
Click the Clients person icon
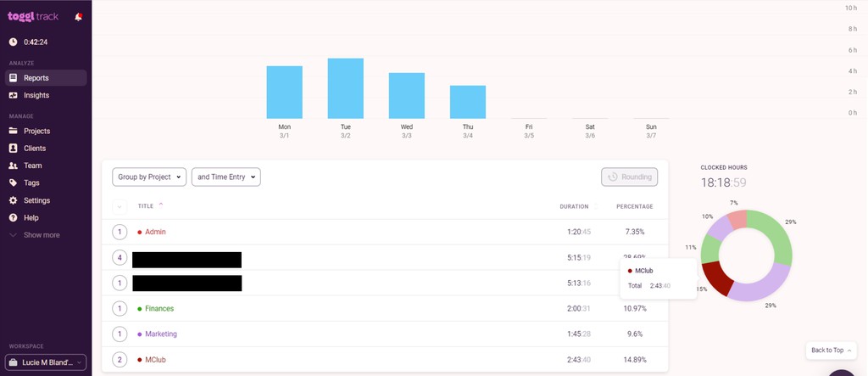[x=14, y=148]
